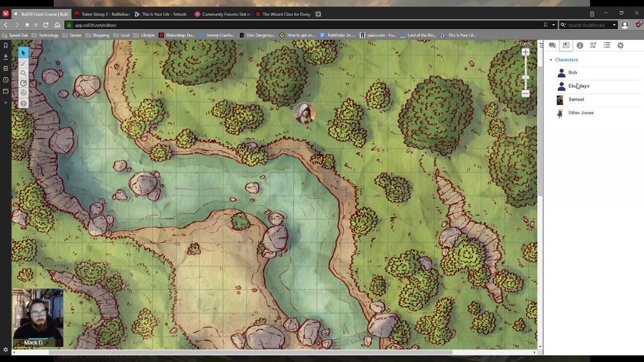644x362 pixels.
Task: Rewind to the first page in history
Action: click(x=27, y=25)
